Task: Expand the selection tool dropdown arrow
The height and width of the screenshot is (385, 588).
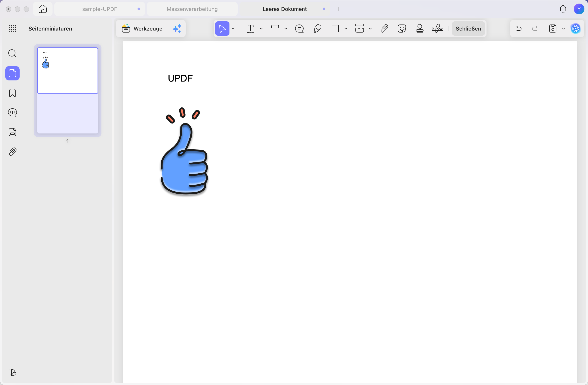Action: [233, 29]
